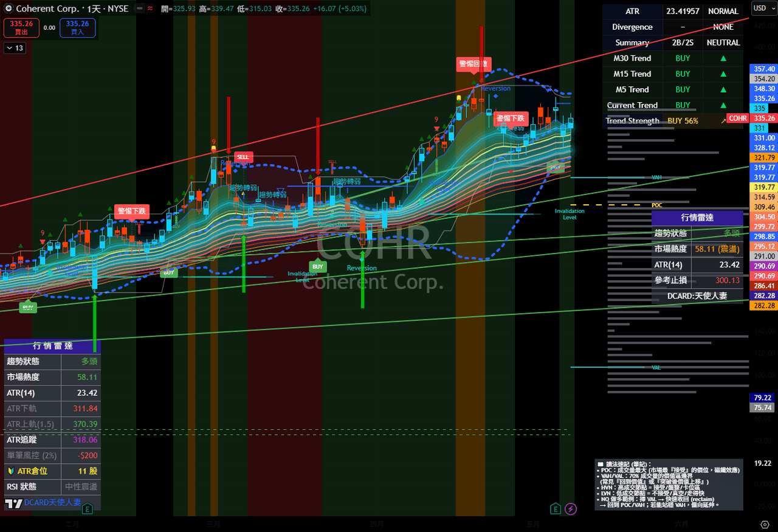Click the 348.30 price scale label
The image size is (778, 532).
coord(764,89)
